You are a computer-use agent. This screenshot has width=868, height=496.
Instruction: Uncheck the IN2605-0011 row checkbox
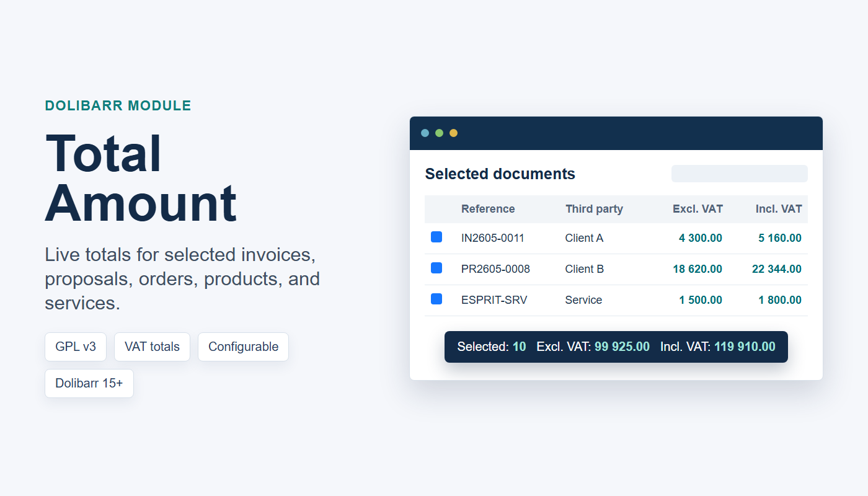coord(436,237)
